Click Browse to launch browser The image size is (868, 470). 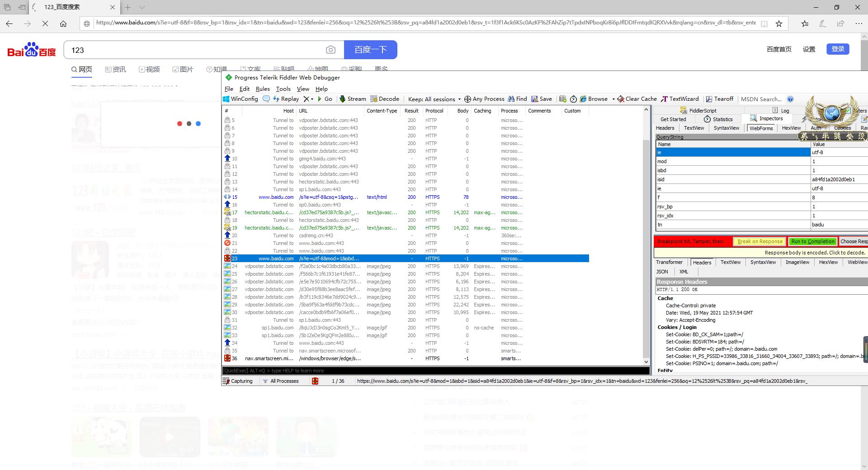point(594,99)
